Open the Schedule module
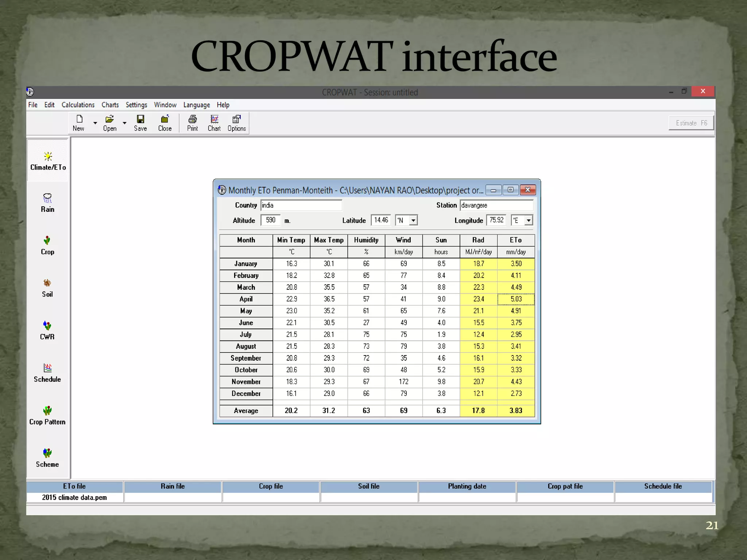 (47, 373)
